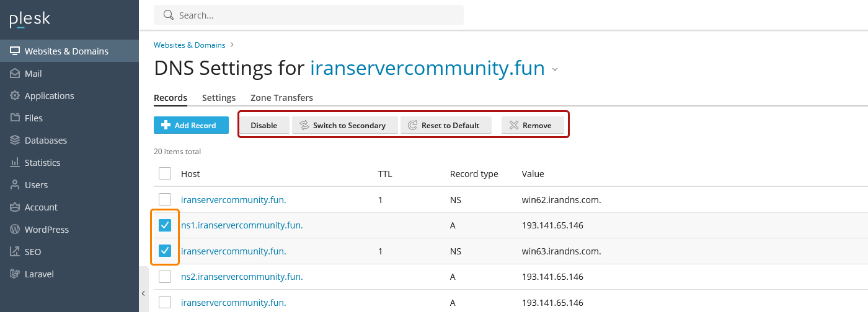Collapse the left sidebar with arrow
The width and height of the screenshot is (868, 312).
[x=143, y=293]
